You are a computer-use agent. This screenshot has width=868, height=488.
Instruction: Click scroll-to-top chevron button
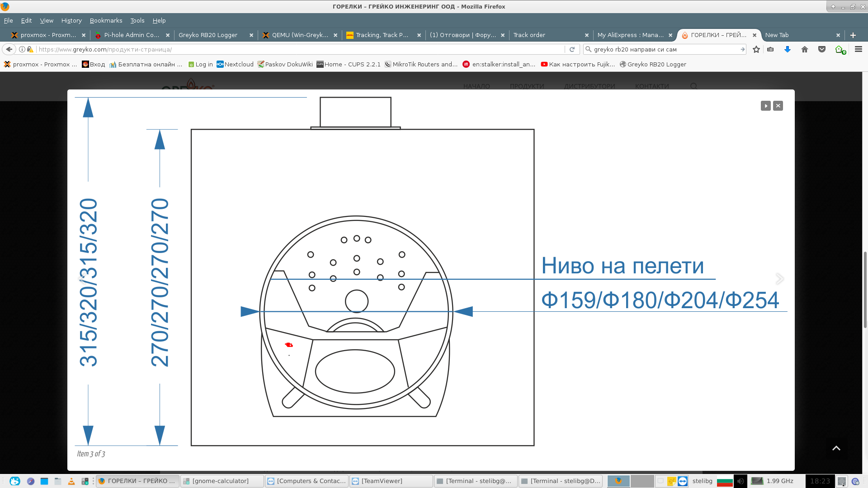[x=836, y=448]
